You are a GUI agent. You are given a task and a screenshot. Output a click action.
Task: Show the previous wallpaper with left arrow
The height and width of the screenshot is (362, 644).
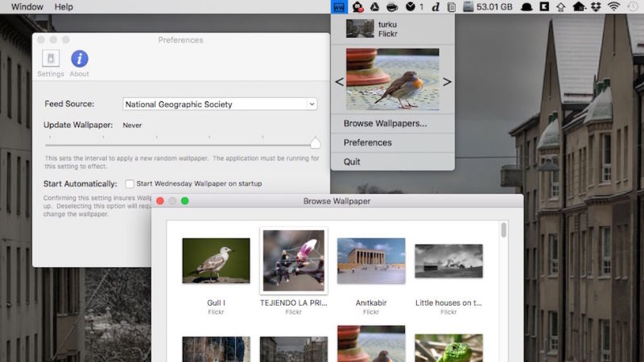tap(339, 82)
